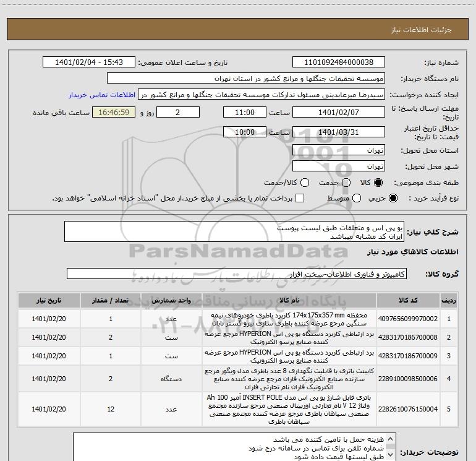
Task: Click the ردیف column header
Action: coord(449,301)
